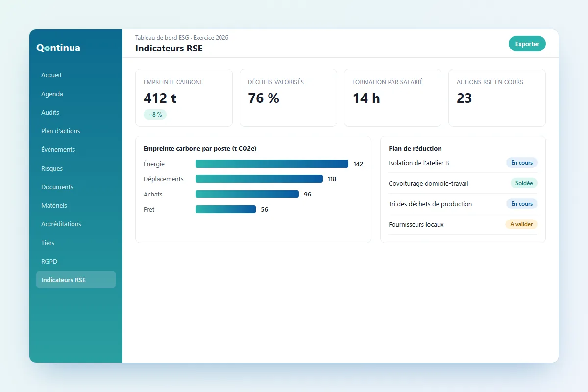588x392 pixels.
Task: Click the Achats chart label
Action: pyautogui.click(x=153, y=195)
